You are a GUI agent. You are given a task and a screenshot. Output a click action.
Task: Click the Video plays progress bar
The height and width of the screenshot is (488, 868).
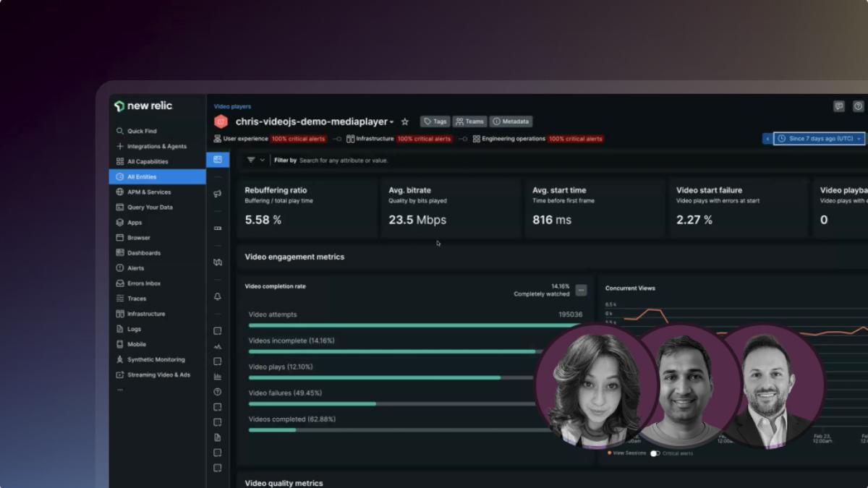(391, 377)
